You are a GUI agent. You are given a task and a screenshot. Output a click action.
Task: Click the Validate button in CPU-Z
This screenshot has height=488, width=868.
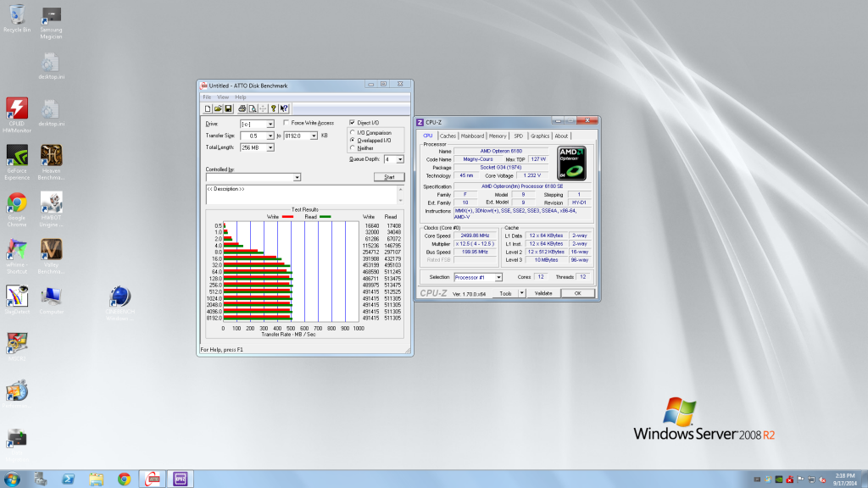[542, 293]
